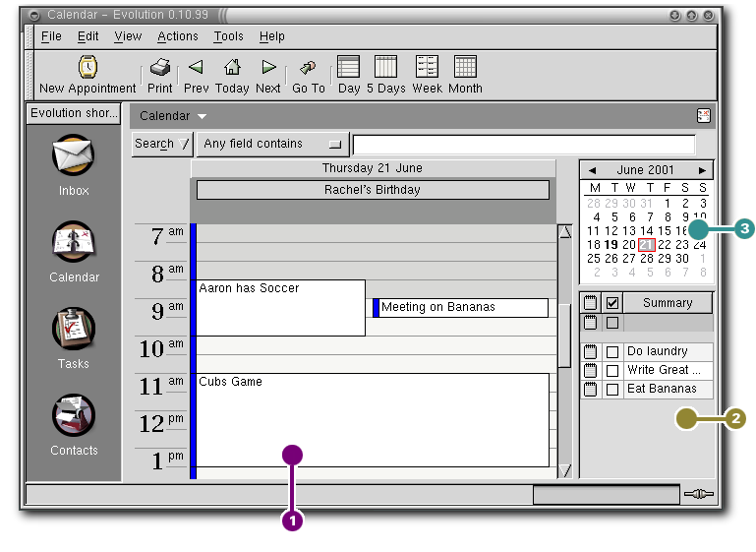The image size is (756, 552).
Task: Switch to Week view icon
Action: click(427, 67)
